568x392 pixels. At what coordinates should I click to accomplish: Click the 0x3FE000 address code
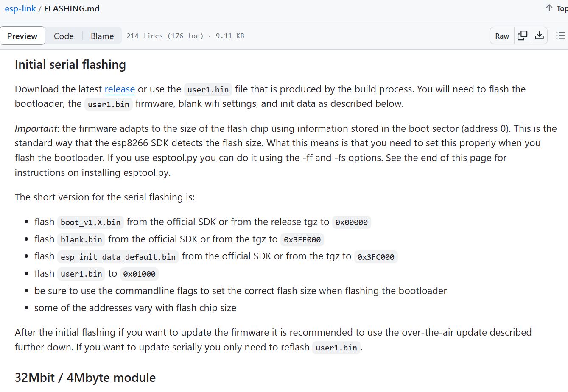click(x=302, y=239)
